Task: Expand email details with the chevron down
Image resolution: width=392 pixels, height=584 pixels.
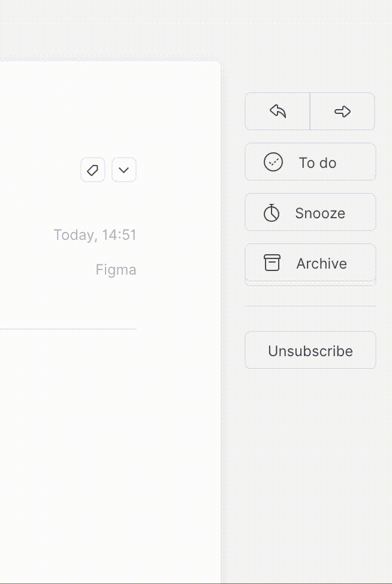Action: pyautogui.click(x=124, y=170)
